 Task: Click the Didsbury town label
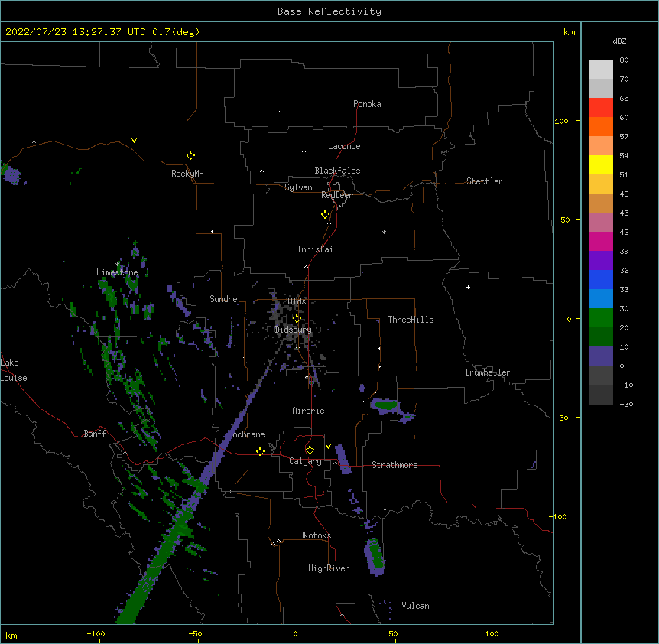[x=293, y=330]
